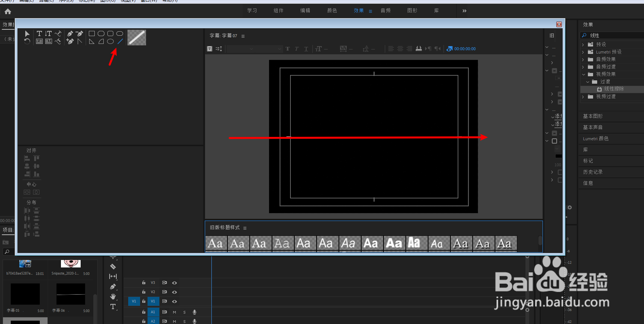Toggle lock on track V3
The width and height of the screenshot is (644, 324).
(x=144, y=282)
